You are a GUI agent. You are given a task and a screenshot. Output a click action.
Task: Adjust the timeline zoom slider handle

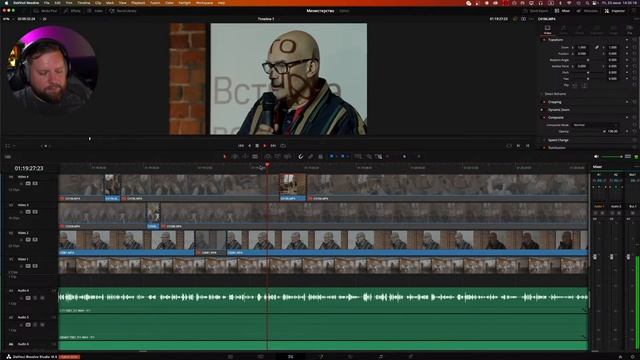coord(404,156)
